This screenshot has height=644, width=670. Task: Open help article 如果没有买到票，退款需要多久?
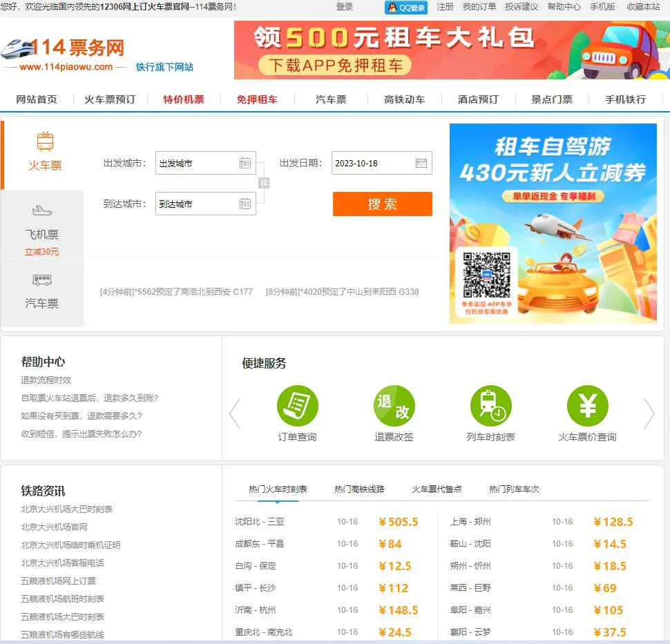click(x=82, y=416)
